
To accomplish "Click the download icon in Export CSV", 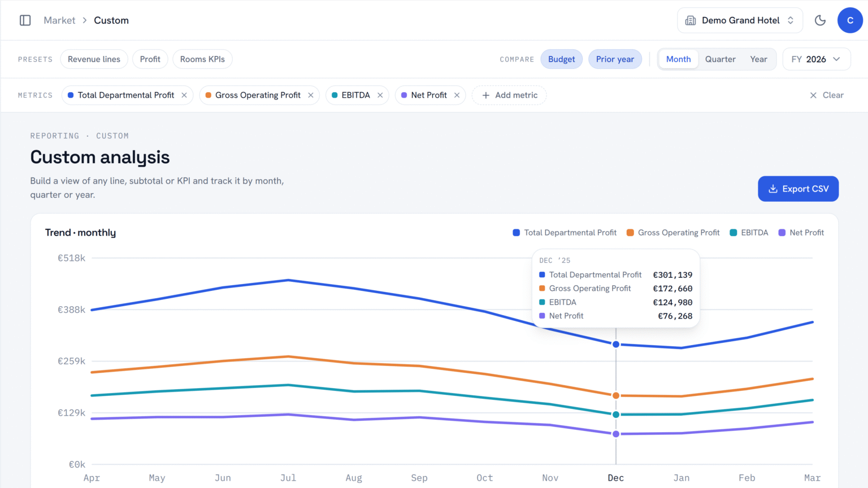I will (x=773, y=189).
